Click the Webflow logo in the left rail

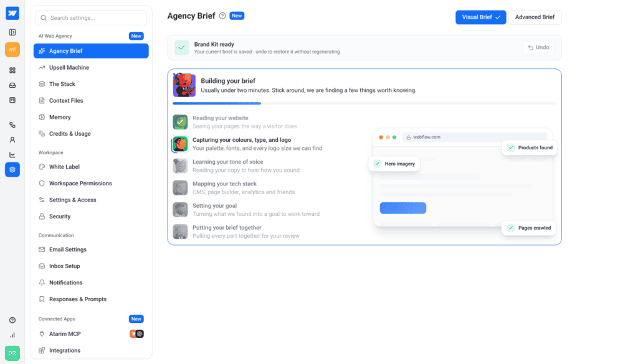pyautogui.click(x=12, y=14)
